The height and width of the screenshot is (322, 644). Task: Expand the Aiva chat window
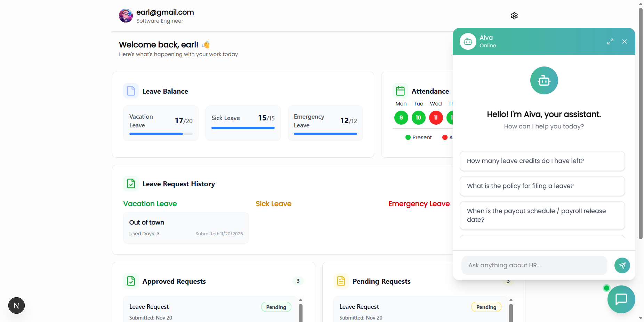coord(610,41)
